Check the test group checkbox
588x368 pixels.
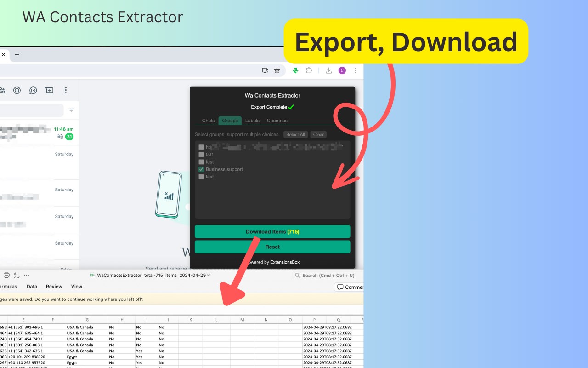click(201, 161)
